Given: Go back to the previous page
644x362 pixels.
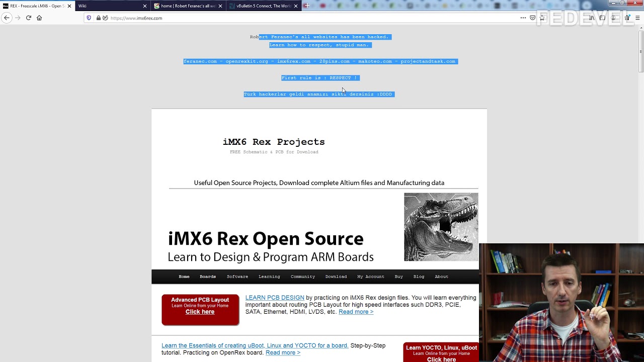Looking at the screenshot, I should [7, 18].
